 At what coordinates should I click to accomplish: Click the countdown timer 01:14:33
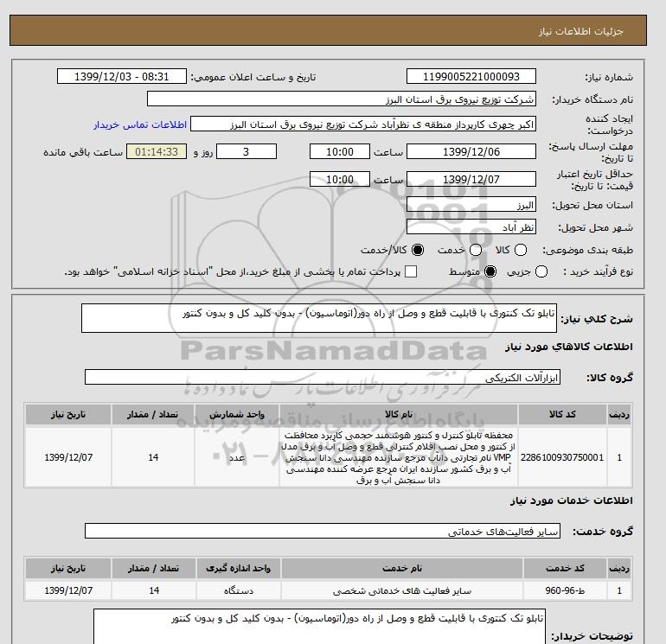click(x=157, y=151)
